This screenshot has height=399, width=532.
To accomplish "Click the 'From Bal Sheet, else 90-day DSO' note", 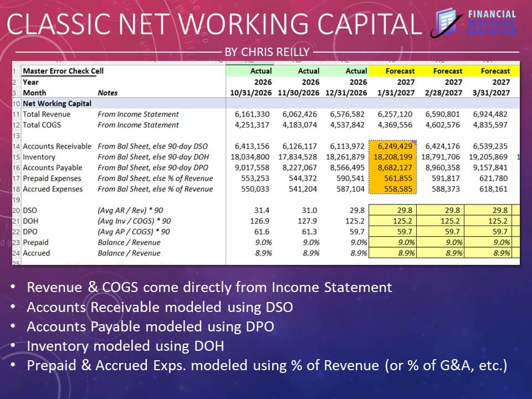I will 153,146.
